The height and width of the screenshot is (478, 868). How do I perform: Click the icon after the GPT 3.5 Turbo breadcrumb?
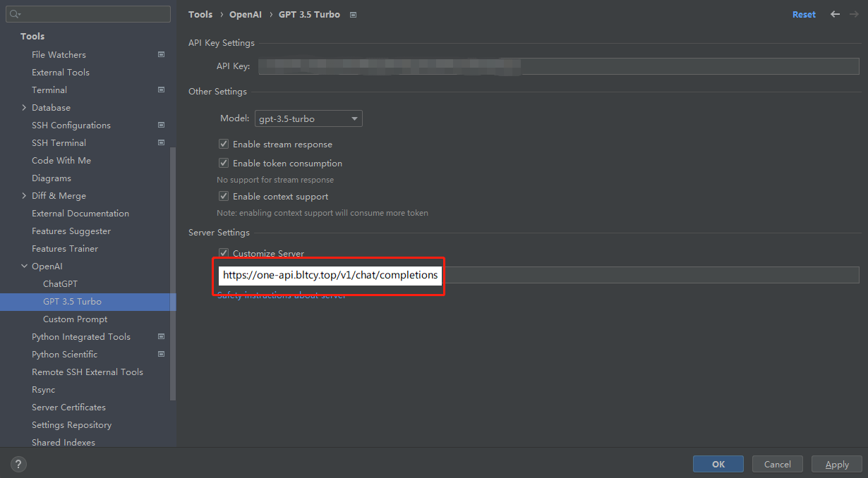click(354, 15)
